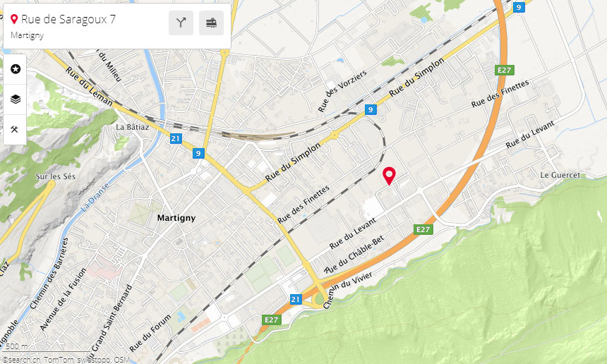The image size is (607, 364).
Task: Click the La Dranse river label
Action: [x=95, y=197]
